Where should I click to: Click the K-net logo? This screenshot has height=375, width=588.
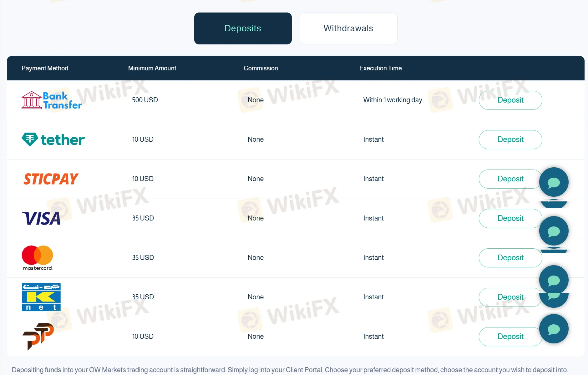tap(41, 297)
